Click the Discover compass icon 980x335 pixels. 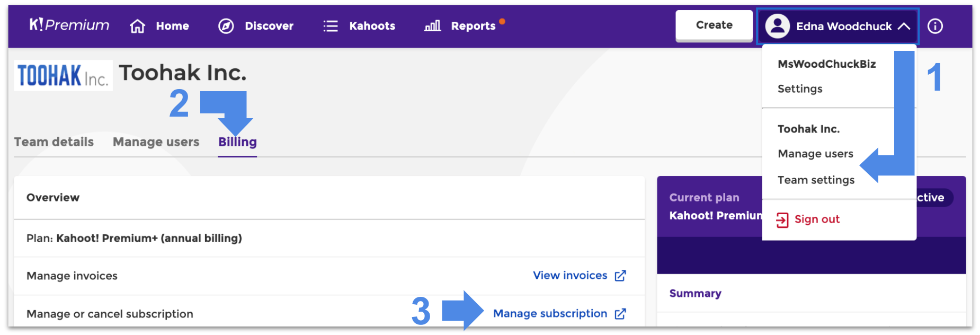226,26
